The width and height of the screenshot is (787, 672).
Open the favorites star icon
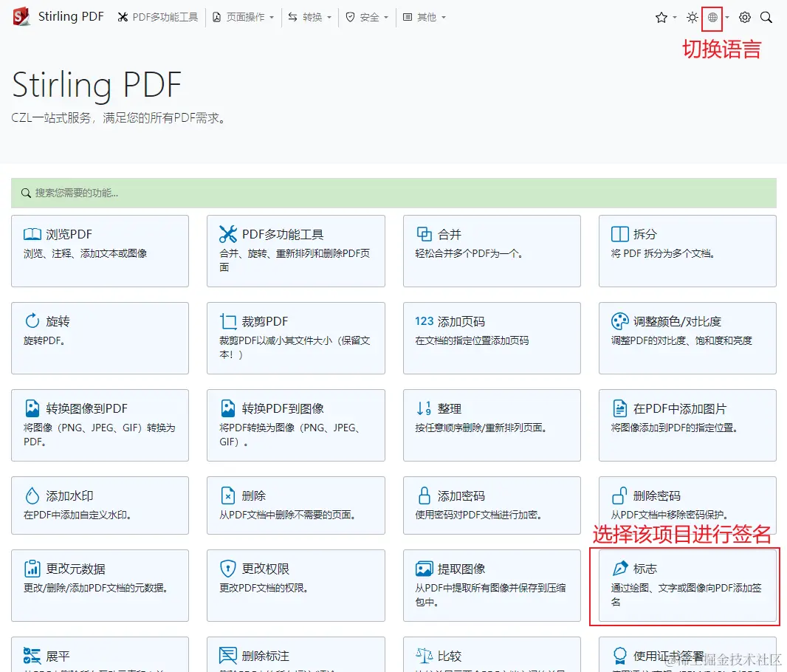[661, 18]
